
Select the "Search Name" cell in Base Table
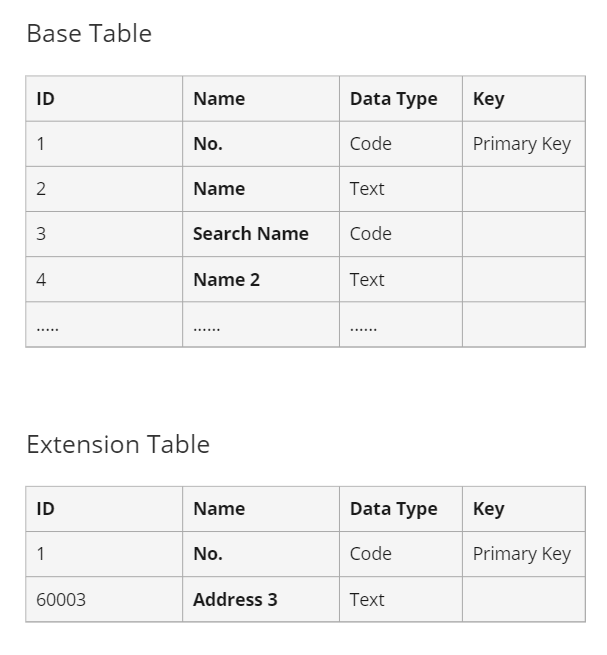tap(250, 234)
